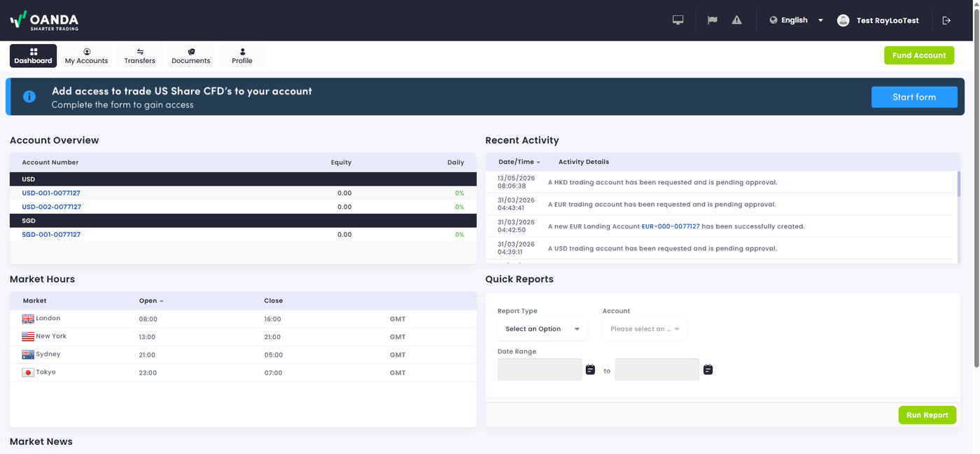The image size is (980, 454).
Task: Click the start date range input field
Action: 540,369
